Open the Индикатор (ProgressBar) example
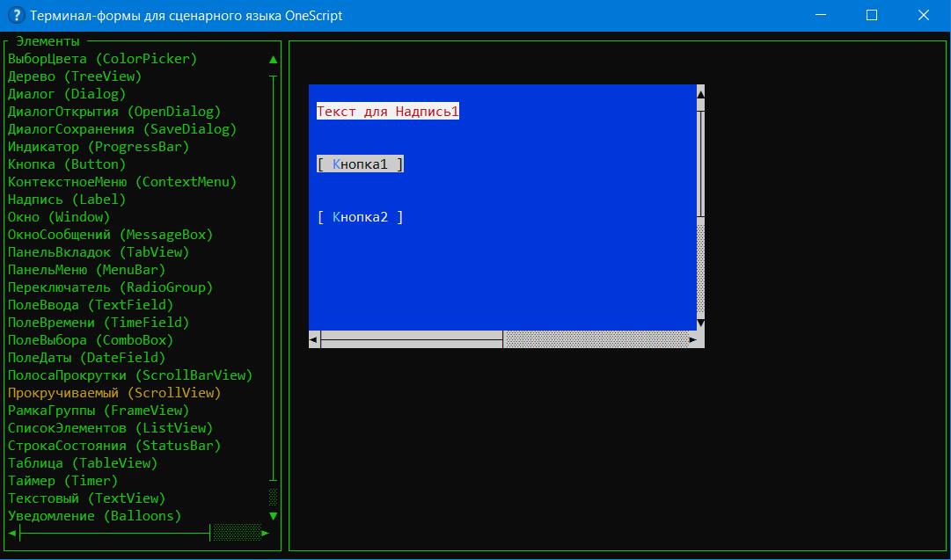951x560 pixels. pyautogui.click(x=99, y=147)
